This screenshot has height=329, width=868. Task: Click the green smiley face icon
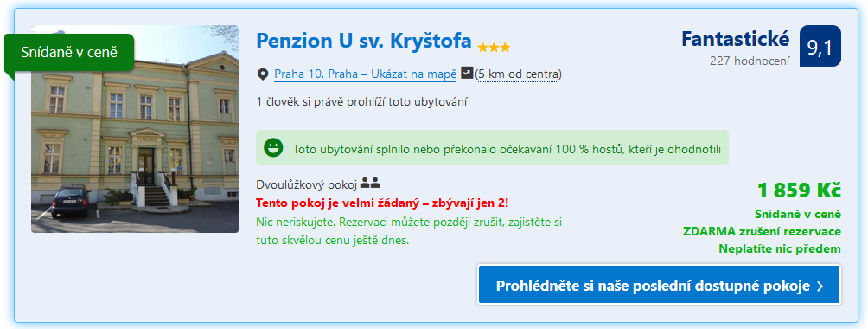pyautogui.click(x=273, y=147)
